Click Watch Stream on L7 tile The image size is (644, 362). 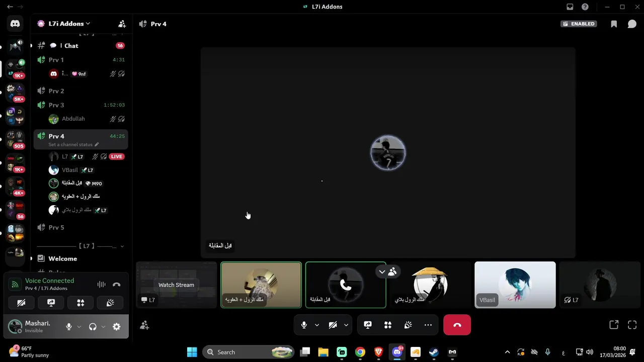tap(176, 285)
